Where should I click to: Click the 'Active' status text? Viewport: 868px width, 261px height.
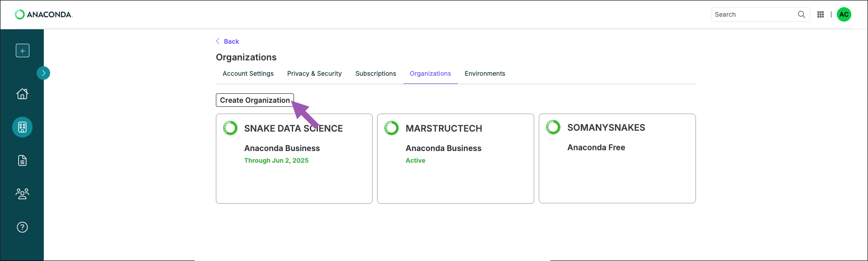415,160
